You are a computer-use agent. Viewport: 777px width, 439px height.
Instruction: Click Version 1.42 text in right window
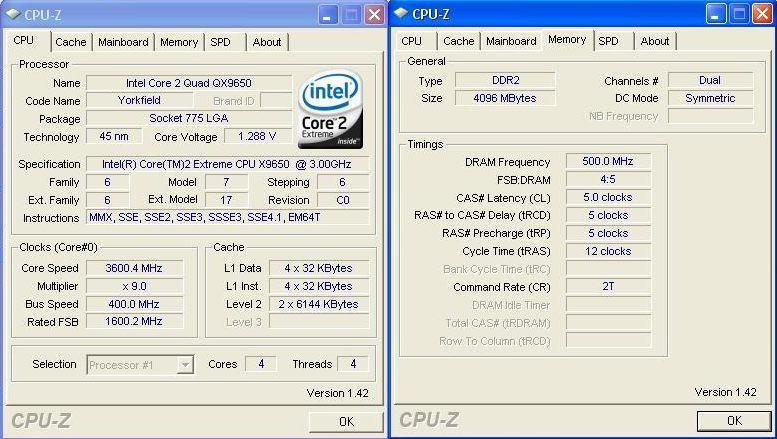pyautogui.click(x=725, y=392)
